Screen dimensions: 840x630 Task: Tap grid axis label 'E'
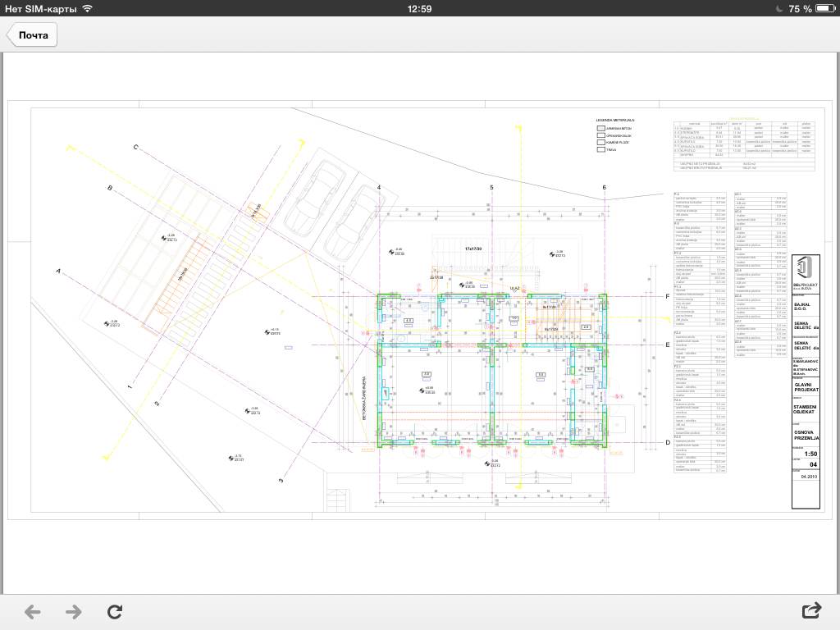(668, 345)
